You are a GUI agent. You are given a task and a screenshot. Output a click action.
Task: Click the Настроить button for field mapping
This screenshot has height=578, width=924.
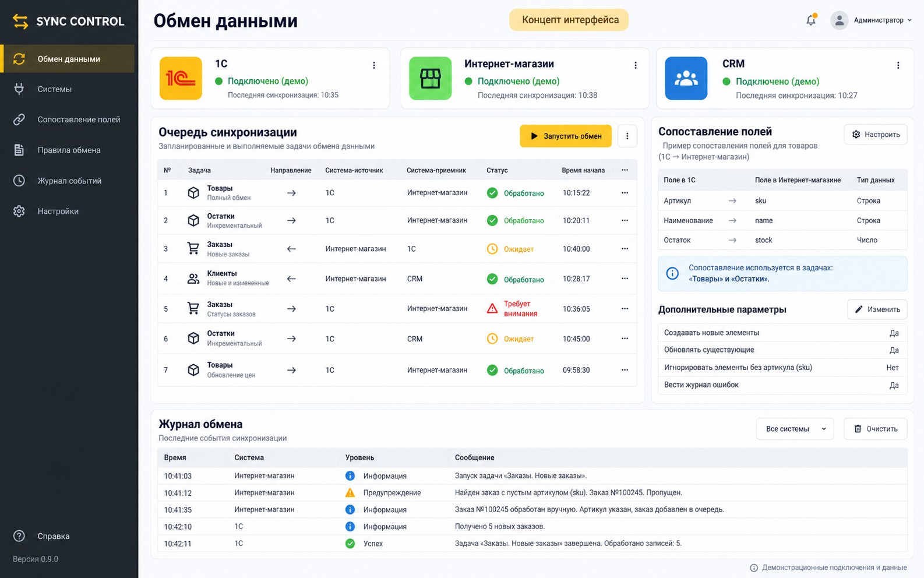(876, 135)
